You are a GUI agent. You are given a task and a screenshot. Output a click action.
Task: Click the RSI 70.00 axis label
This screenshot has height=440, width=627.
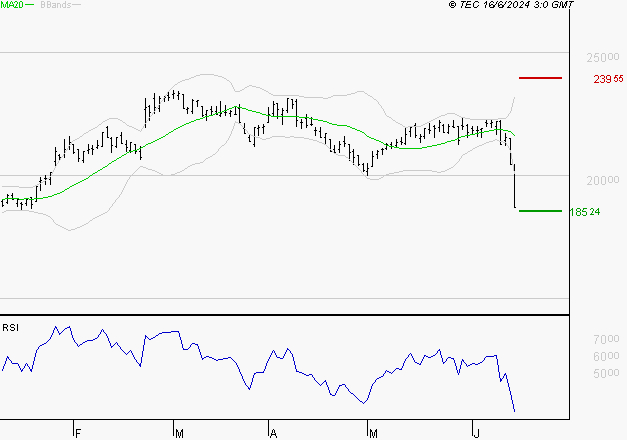pyautogui.click(x=606, y=339)
